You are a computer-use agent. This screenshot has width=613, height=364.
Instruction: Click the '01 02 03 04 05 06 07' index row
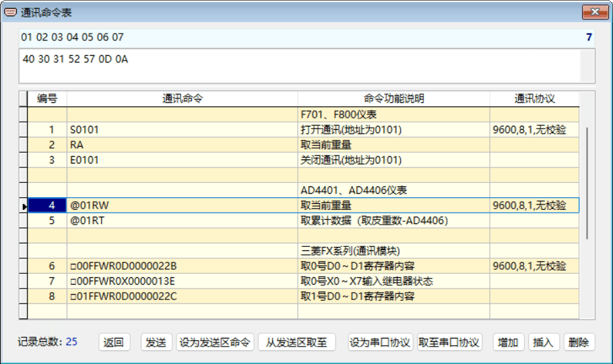[307, 38]
